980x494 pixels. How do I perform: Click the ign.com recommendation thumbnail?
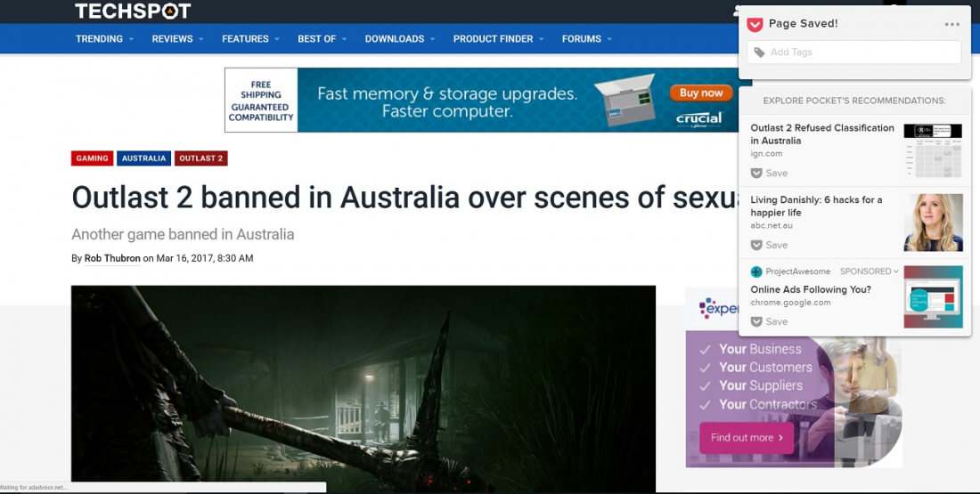tap(933, 150)
